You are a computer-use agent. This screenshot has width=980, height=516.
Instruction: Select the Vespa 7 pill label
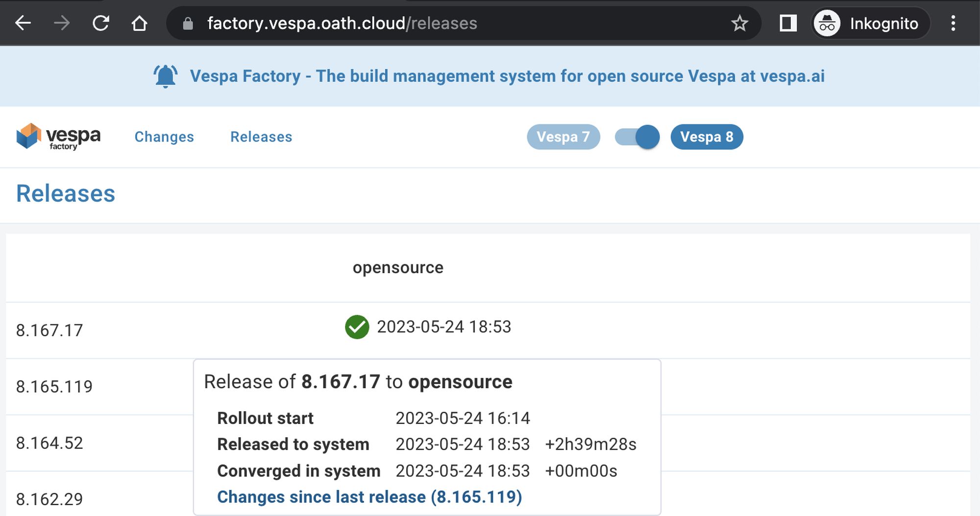click(x=563, y=137)
